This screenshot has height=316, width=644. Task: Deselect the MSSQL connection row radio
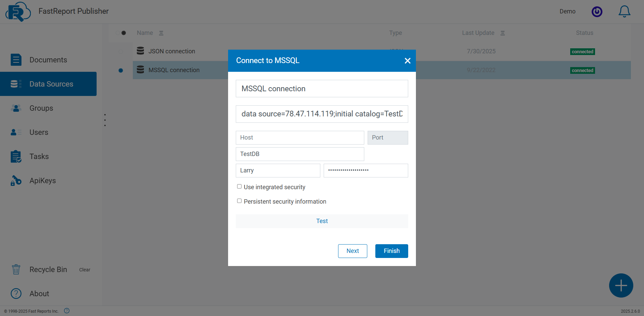tap(121, 70)
